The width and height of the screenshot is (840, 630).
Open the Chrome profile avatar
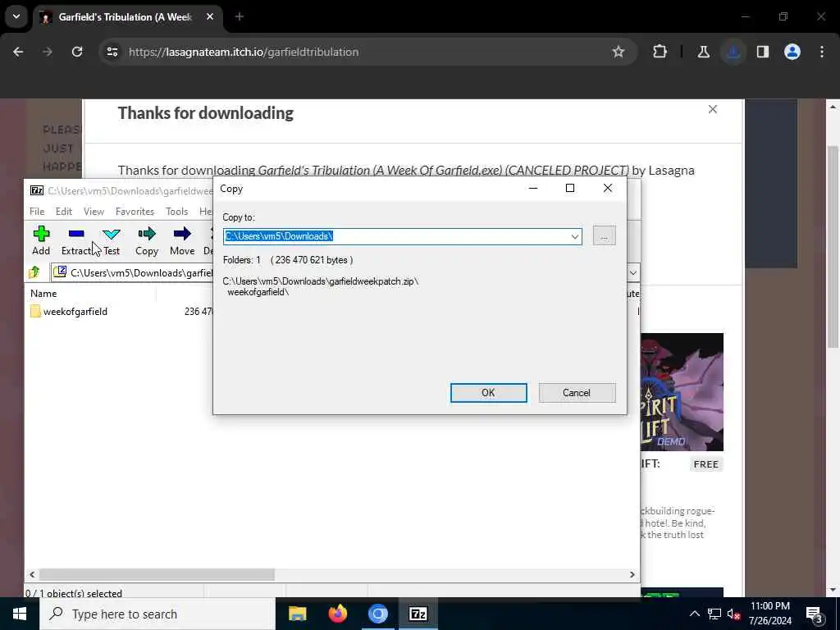(792, 52)
